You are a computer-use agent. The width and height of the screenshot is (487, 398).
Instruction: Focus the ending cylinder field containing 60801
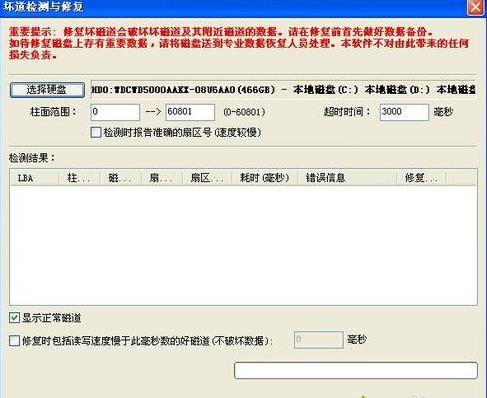[190, 112]
